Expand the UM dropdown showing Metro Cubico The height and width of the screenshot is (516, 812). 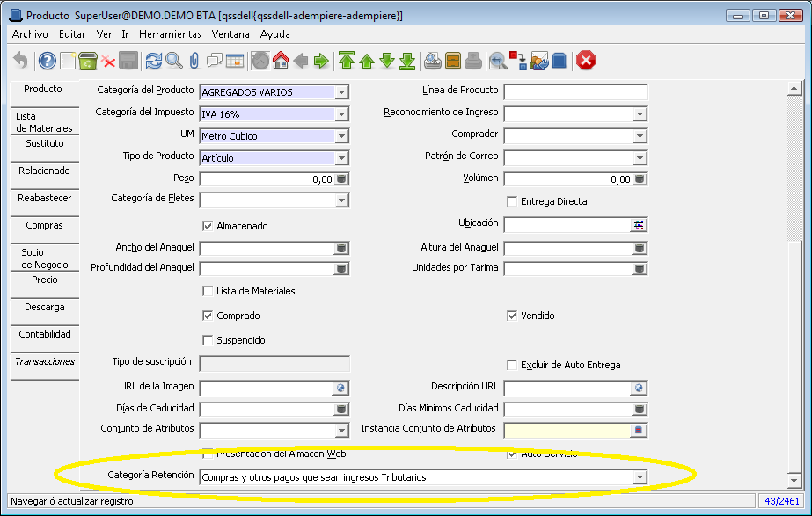(342, 136)
